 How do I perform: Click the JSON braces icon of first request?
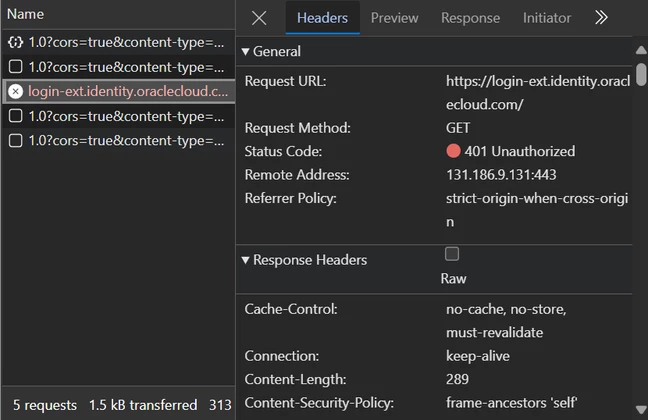point(16,42)
